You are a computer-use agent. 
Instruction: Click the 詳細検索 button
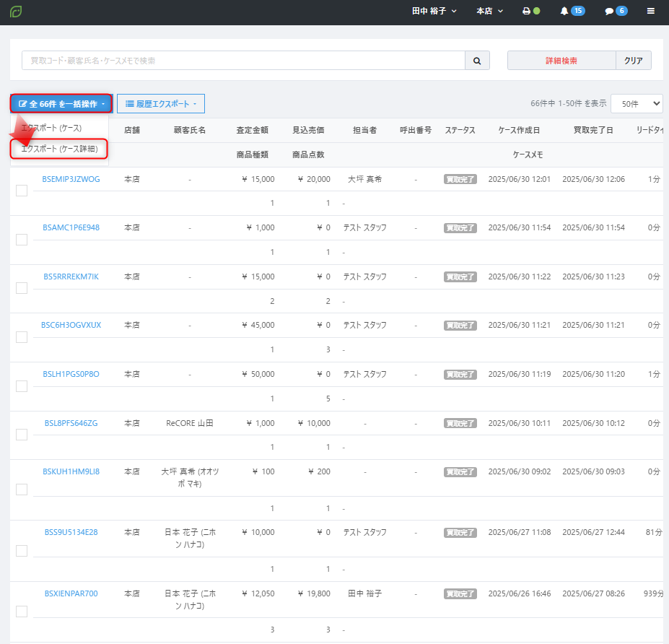(x=561, y=61)
